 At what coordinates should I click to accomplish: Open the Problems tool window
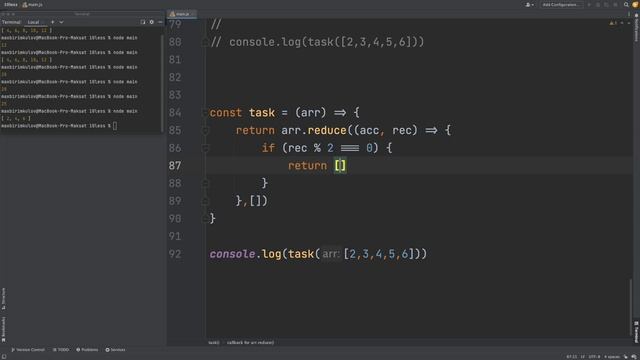pyautogui.click(x=87, y=350)
